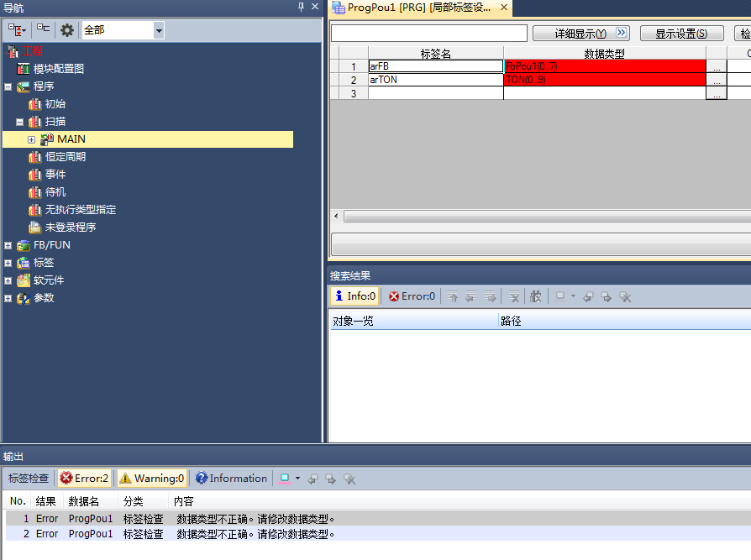The image size is (751, 560).
Task: Click the red FbPou1(0..7) data type cell
Action: (x=604, y=66)
